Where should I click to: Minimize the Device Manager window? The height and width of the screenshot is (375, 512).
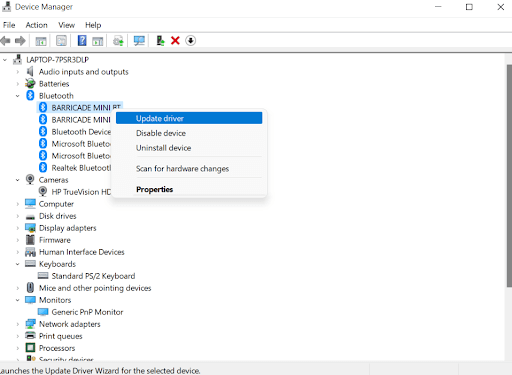tap(438, 7)
